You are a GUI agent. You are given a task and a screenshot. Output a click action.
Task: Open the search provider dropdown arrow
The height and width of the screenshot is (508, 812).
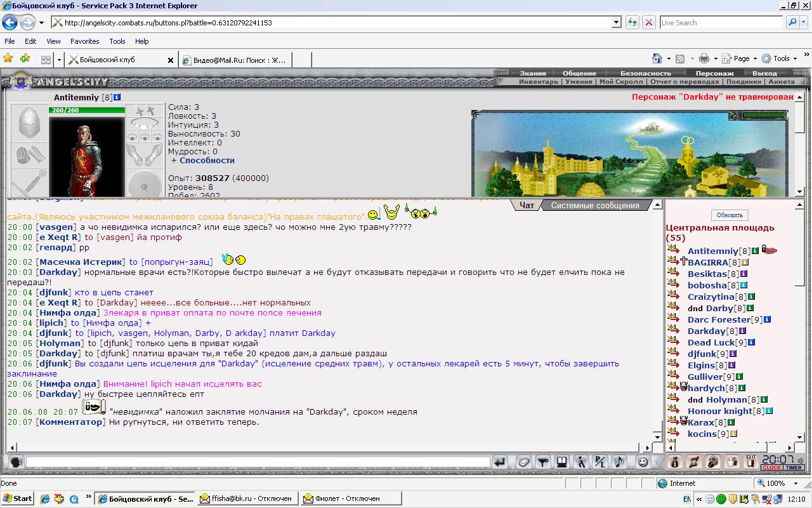(804, 22)
